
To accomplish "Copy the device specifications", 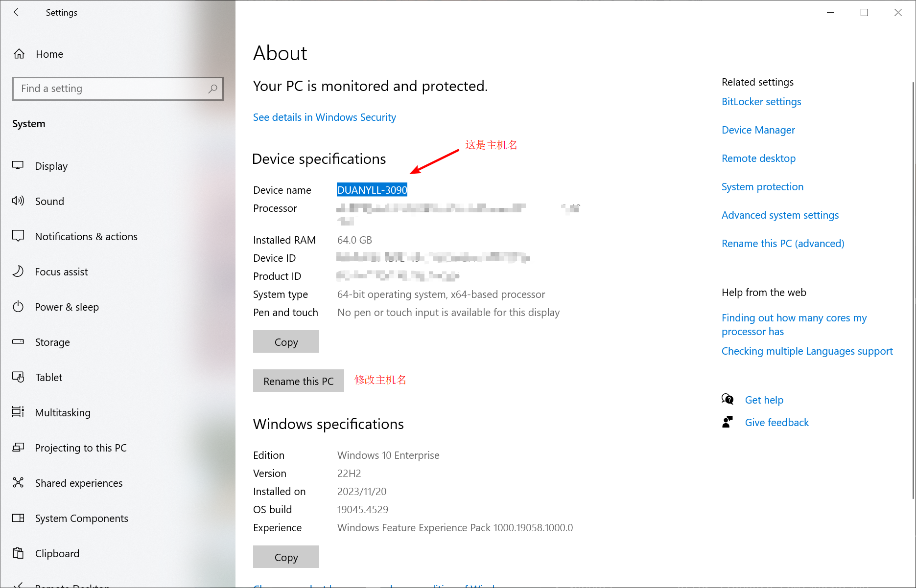I will 286,342.
